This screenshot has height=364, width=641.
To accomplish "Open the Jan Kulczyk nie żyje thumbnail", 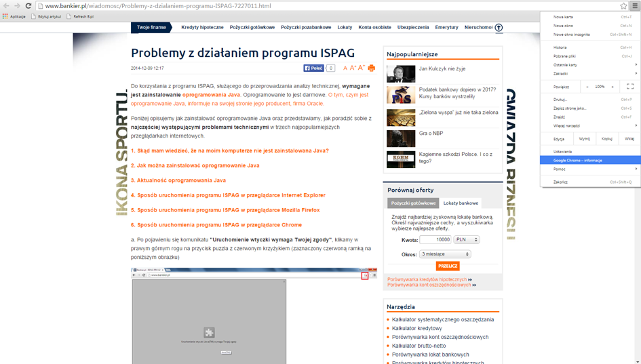I will tap(401, 74).
